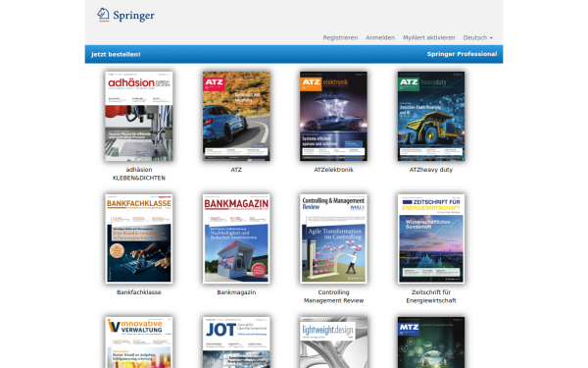Click the ATZ title caption
Screen dimensions: 588x368
click(236, 170)
